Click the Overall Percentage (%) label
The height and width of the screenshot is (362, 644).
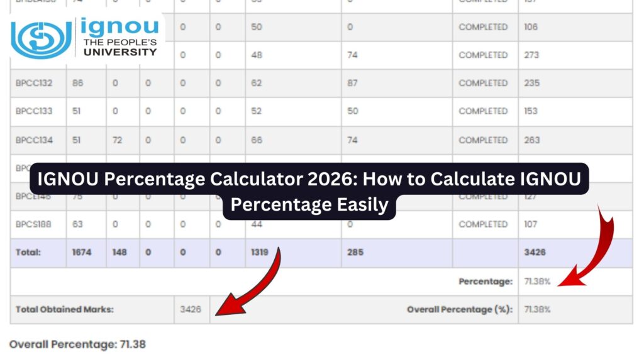(460, 310)
